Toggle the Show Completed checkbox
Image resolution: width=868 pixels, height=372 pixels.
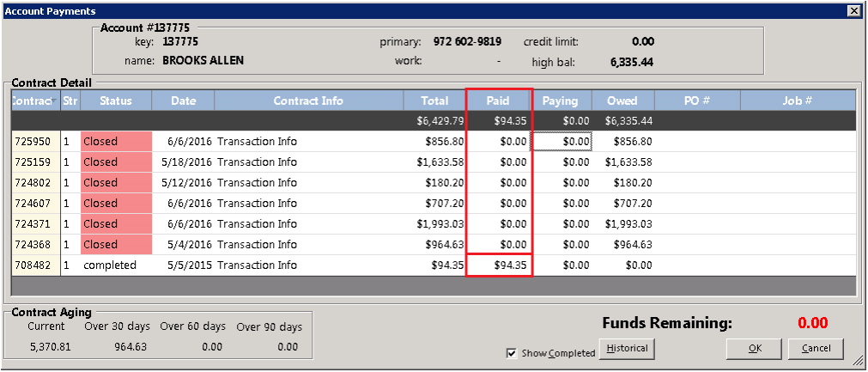click(513, 353)
